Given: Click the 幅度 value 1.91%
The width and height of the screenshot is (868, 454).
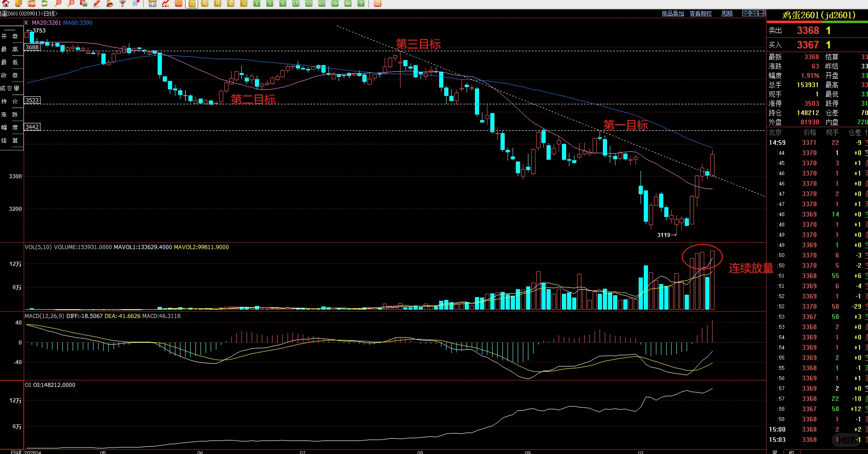Looking at the screenshot, I should (810, 75).
